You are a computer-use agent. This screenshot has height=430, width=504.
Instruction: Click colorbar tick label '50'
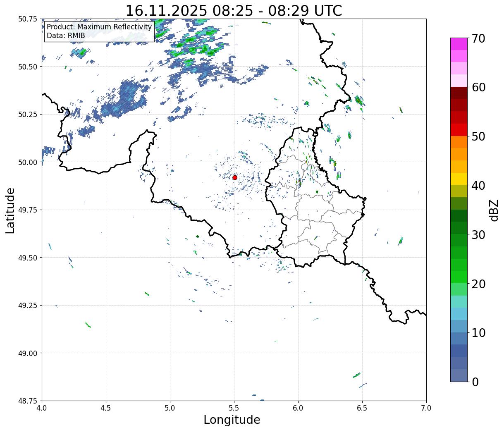click(x=478, y=136)
